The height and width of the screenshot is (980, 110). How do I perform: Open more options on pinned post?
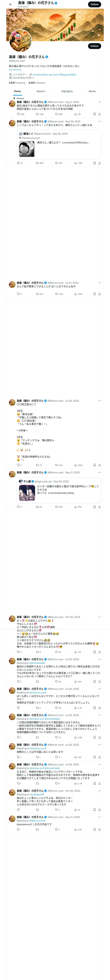pos(99,102)
